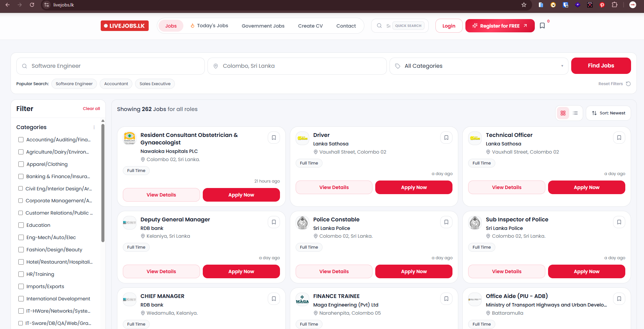
Task: Navigate to the Contact page
Action: tap(346, 26)
